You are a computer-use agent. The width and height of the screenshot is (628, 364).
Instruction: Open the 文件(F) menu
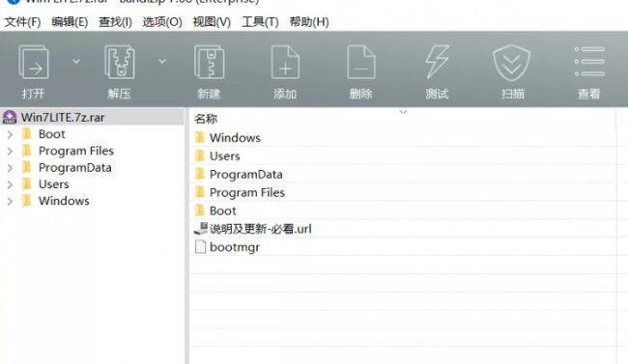22,21
